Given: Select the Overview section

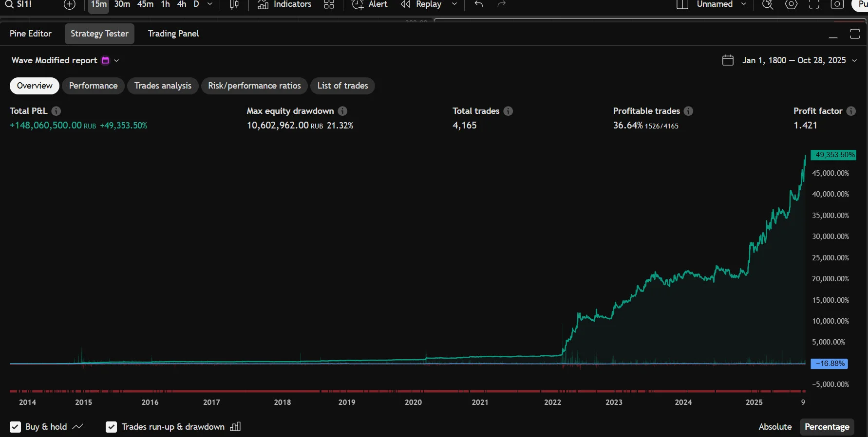Looking at the screenshot, I should 35,86.
